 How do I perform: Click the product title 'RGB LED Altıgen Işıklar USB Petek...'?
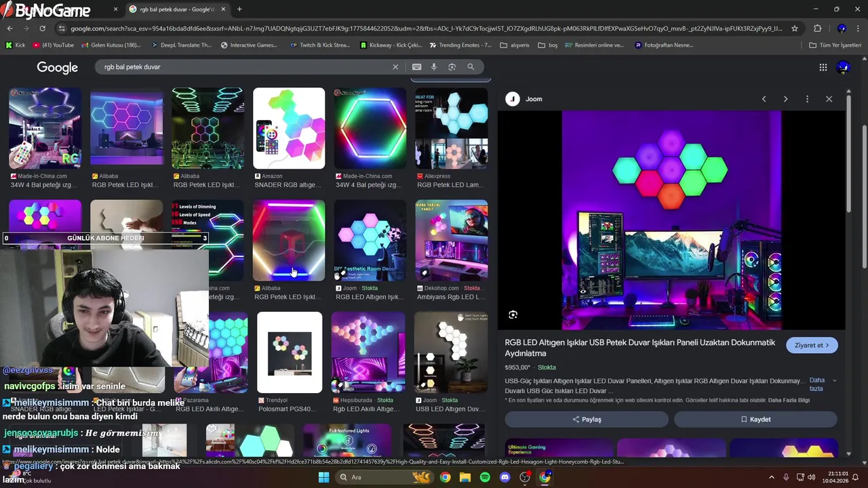point(639,348)
